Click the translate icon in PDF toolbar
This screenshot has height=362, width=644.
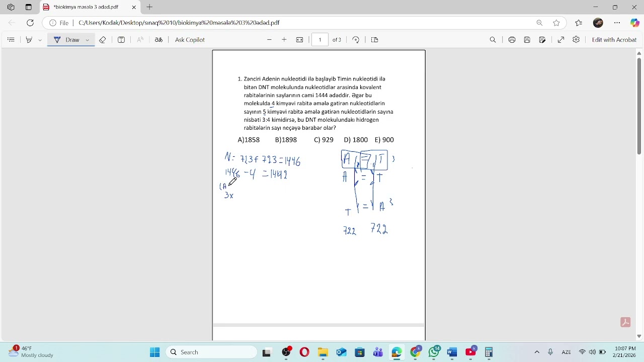pos(158,40)
